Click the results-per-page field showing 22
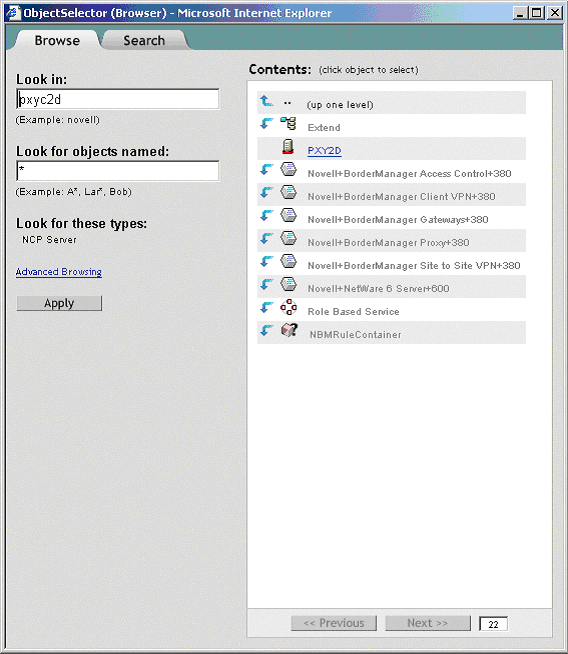Viewport: 568px width, 654px height. [x=493, y=624]
